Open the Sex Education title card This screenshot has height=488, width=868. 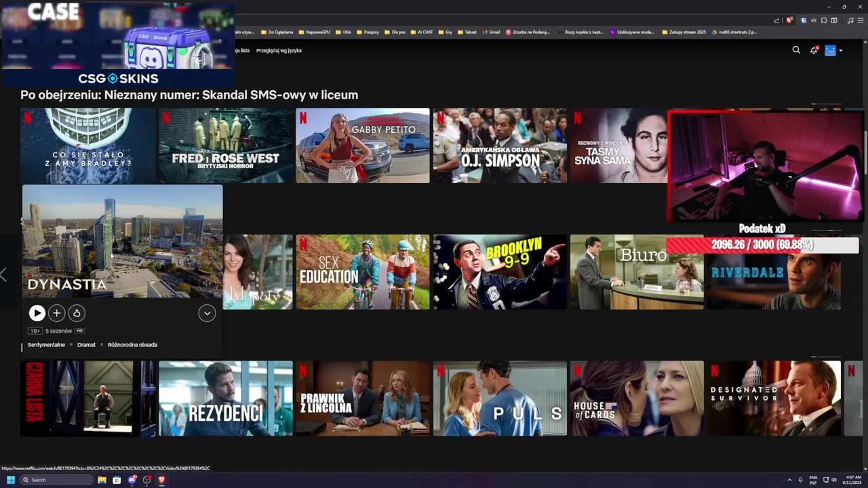click(363, 272)
